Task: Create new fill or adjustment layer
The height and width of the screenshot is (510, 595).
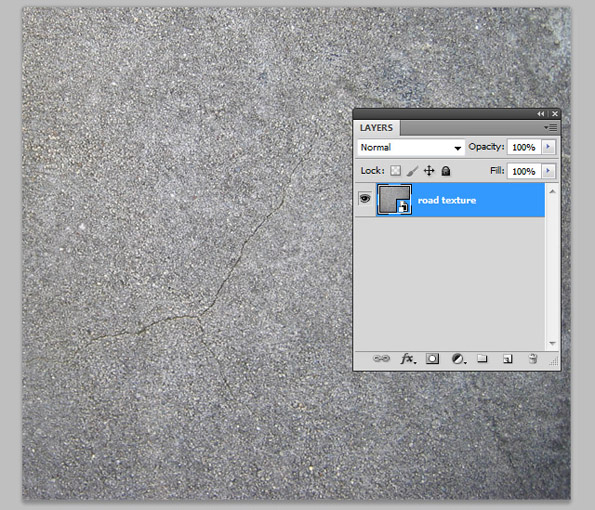Action: click(458, 359)
